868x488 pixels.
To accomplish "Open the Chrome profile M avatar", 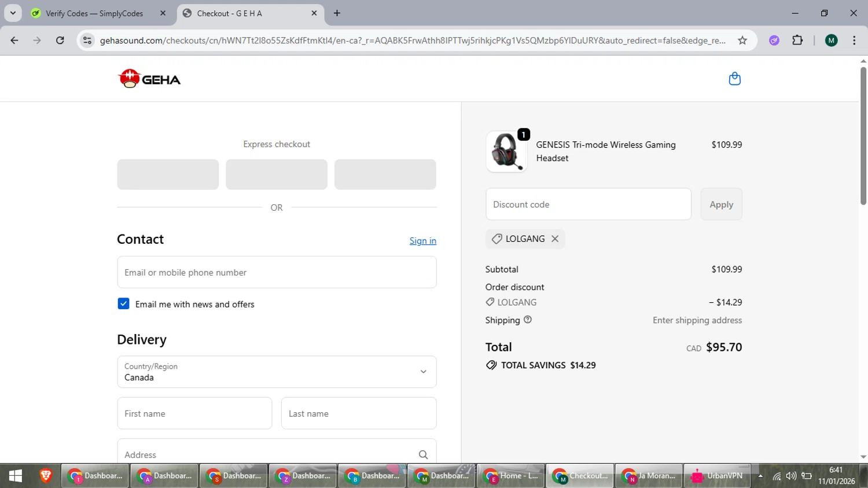I will pos(832,41).
